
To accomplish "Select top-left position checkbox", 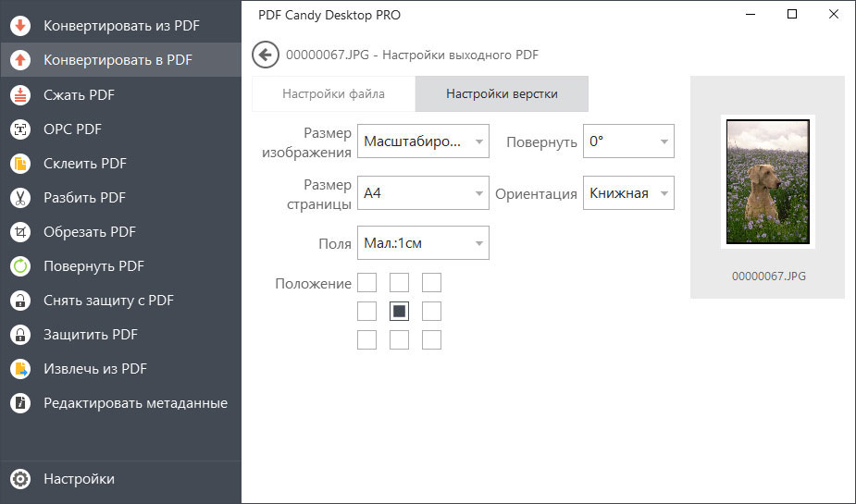I will (366, 283).
